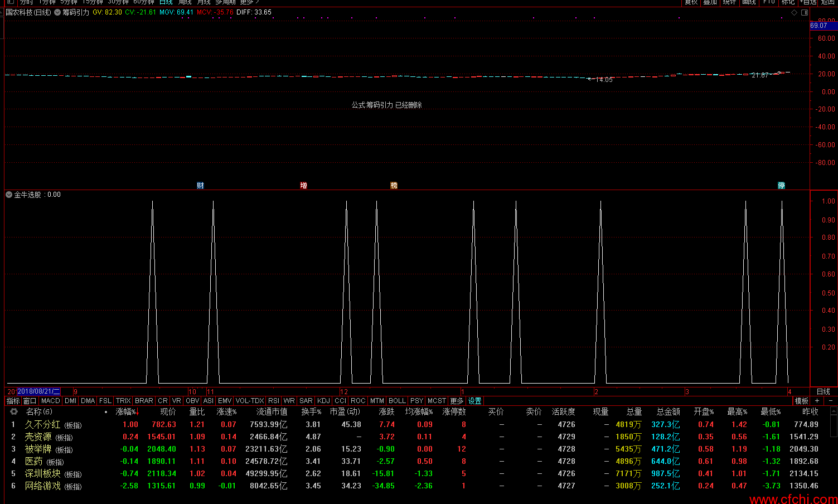
Task: Click the 2018/08/21 date label on timeline
Action: (x=38, y=392)
